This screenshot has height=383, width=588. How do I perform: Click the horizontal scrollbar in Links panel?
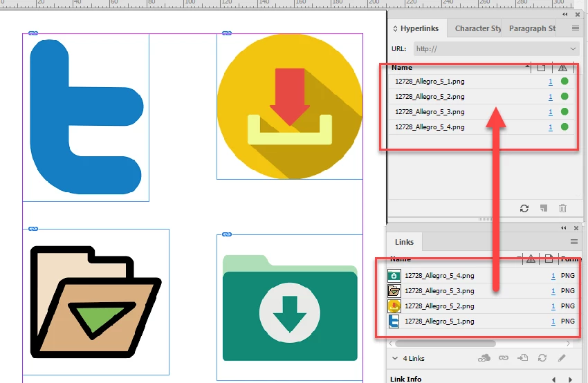[445, 344]
